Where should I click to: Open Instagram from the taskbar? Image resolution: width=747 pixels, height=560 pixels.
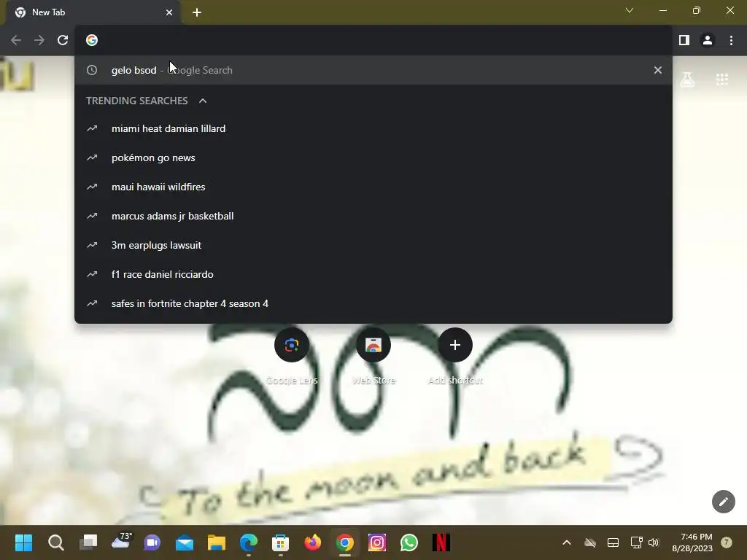click(377, 542)
